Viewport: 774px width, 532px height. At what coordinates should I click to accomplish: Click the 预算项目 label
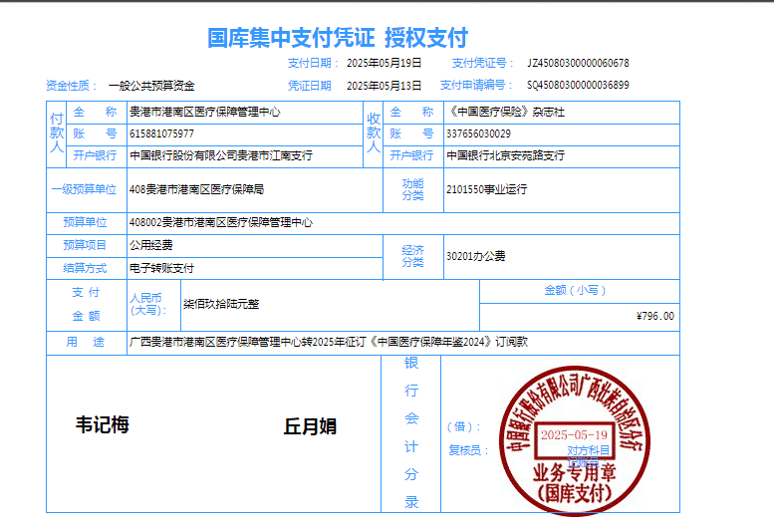tap(85, 245)
